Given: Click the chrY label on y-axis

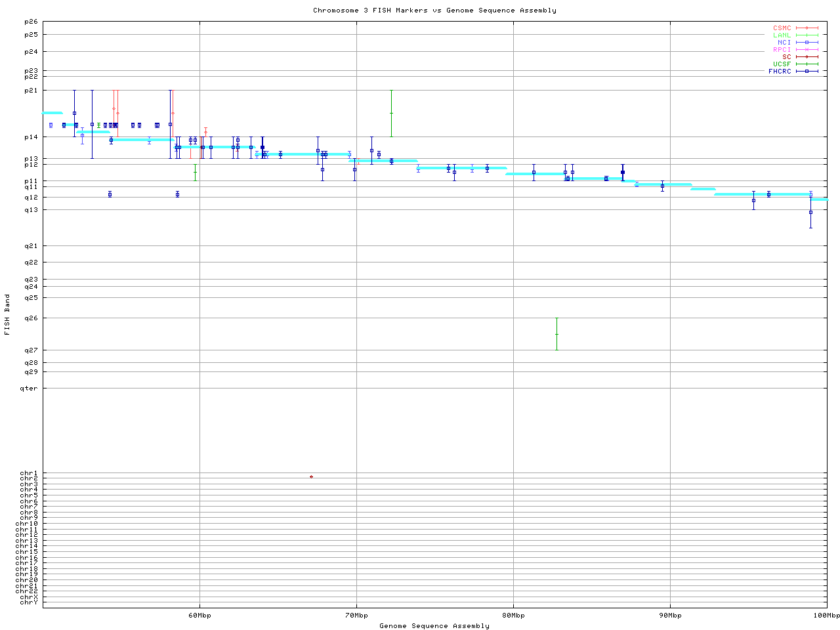Looking at the screenshot, I should tap(29, 602).
